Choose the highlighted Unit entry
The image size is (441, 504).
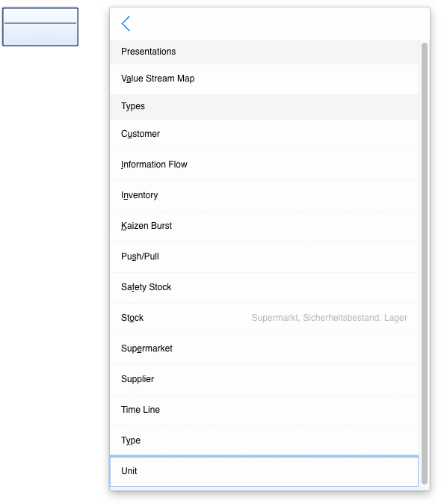pos(265,471)
